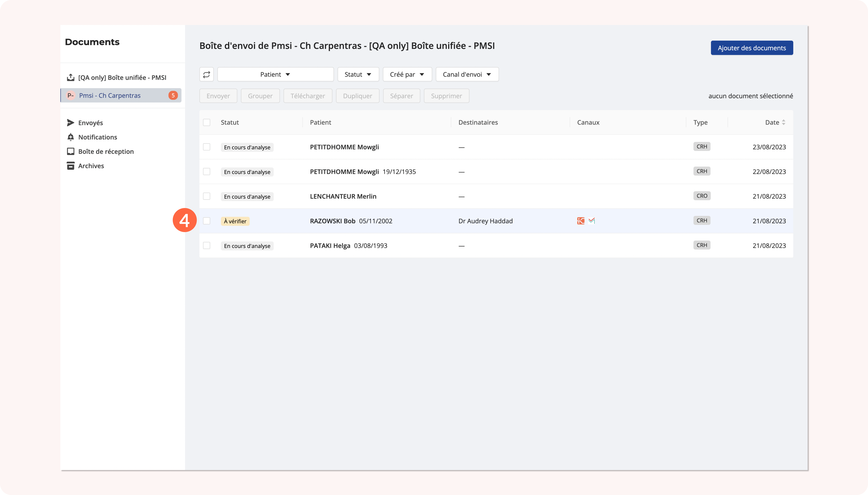Click the Statut column header
This screenshot has height=495, width=868.
tap(230, 122)
